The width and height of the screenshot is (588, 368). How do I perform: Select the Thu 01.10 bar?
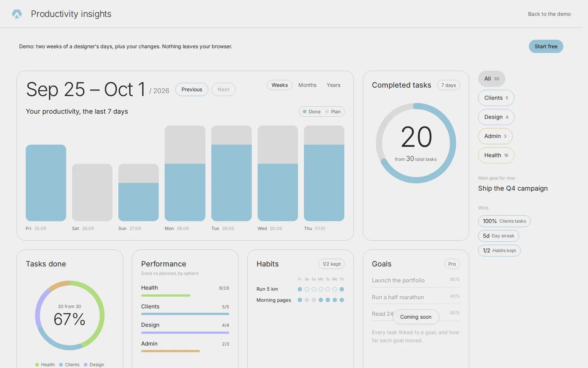pyautogui.click(x=324, y=173)
